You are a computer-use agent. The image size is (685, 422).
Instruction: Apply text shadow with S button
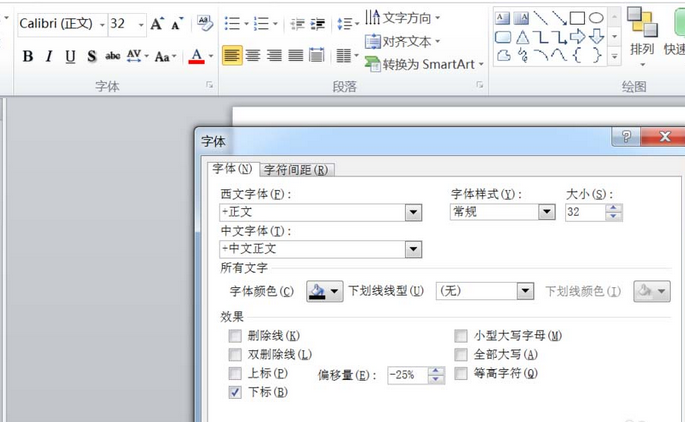point(91,56)
